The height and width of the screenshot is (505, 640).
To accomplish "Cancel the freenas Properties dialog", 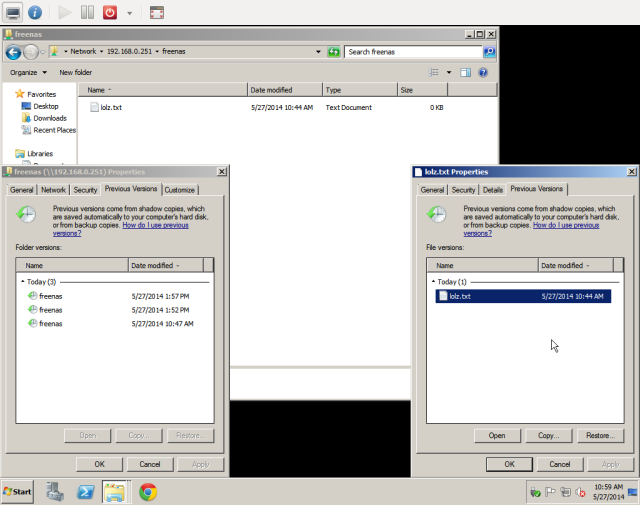I will (x=150, y=464).
